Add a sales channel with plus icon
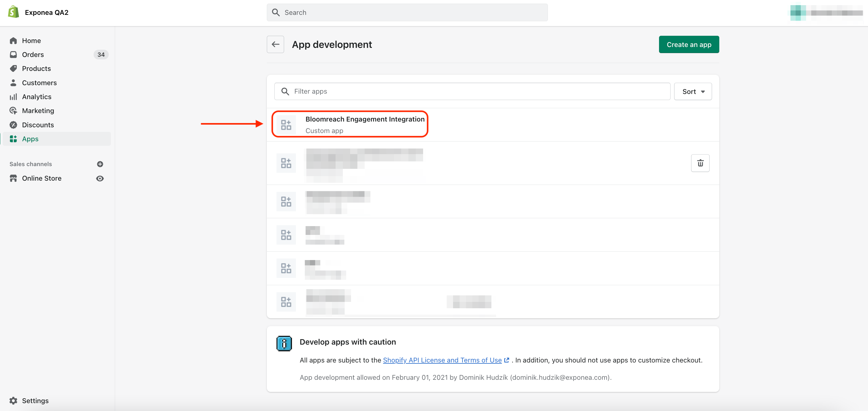The height and width of the screenshot is (411, 868). 100,164
